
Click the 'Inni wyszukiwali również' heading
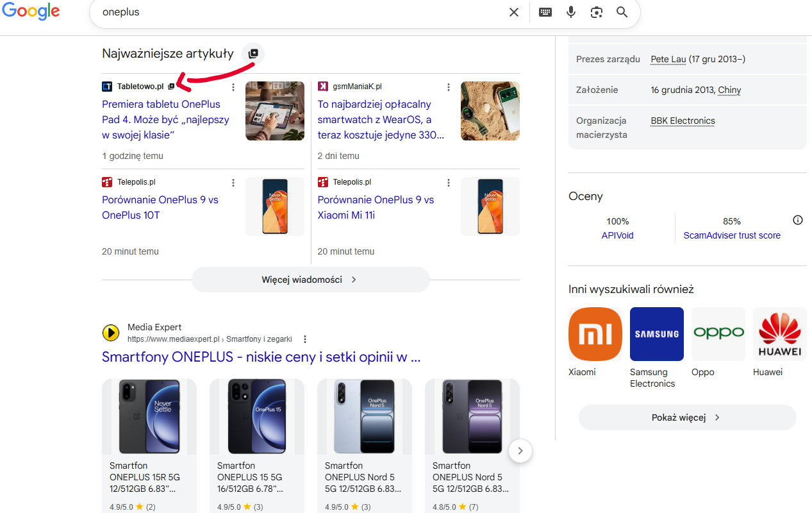[631, 289]
